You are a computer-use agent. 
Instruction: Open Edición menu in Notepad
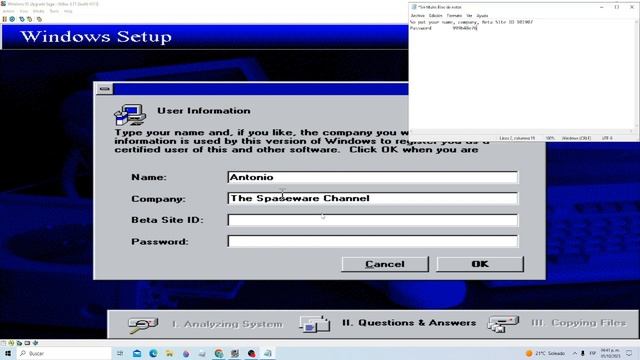tap(436, 16)
